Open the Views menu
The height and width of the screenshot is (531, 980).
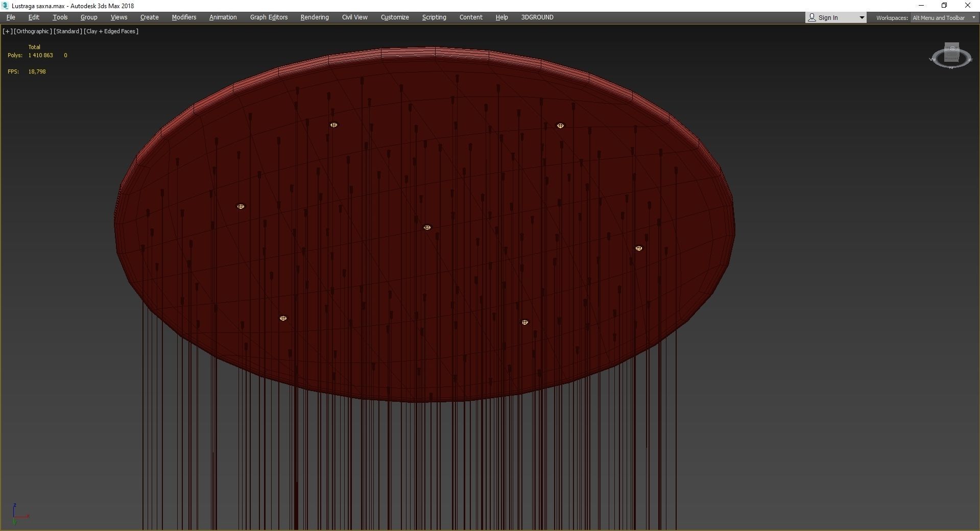(119, 17)
